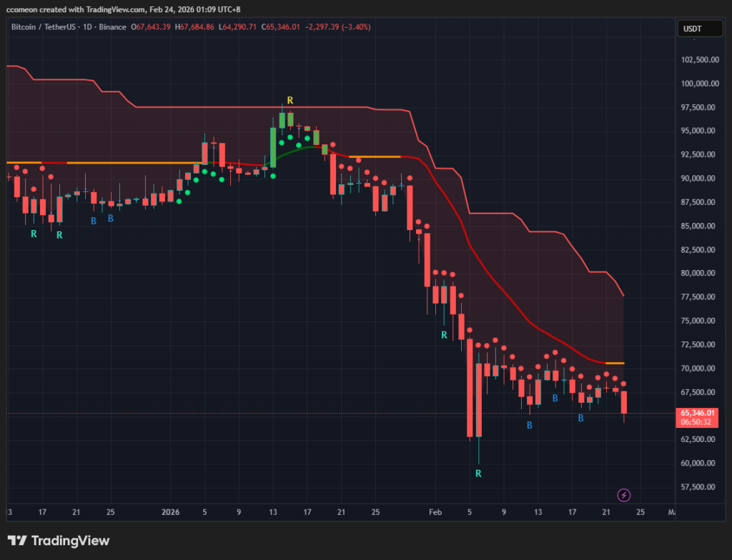Click the percent change value (−3.40%)
The image size is (732, 560).
point(355,27)
